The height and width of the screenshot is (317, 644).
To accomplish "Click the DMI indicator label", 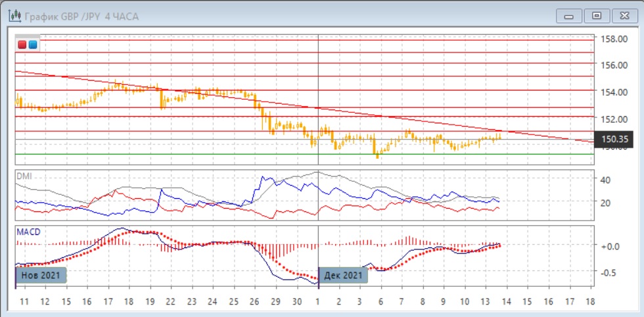I will click(24, 177).
